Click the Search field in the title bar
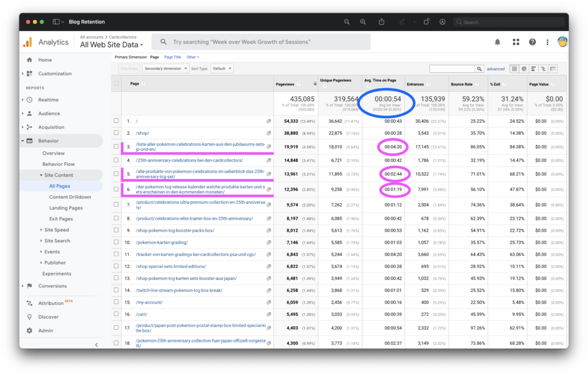 509,22
